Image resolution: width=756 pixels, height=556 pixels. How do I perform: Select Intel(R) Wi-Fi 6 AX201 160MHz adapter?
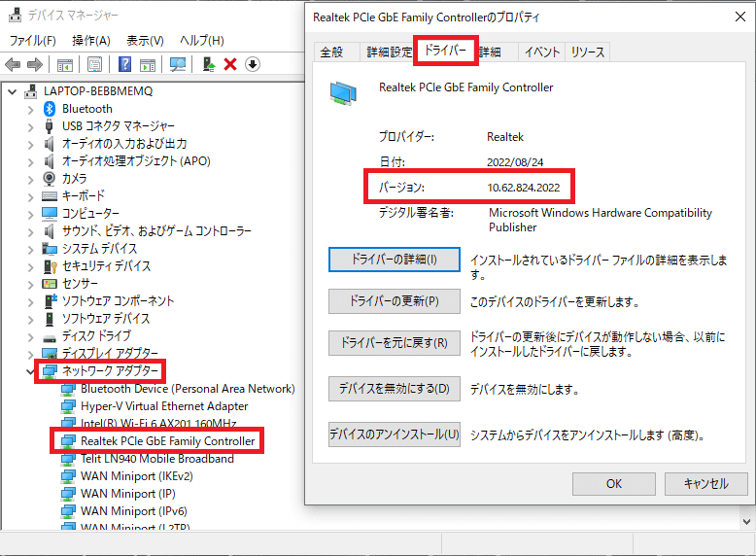(x=158, y=424)
